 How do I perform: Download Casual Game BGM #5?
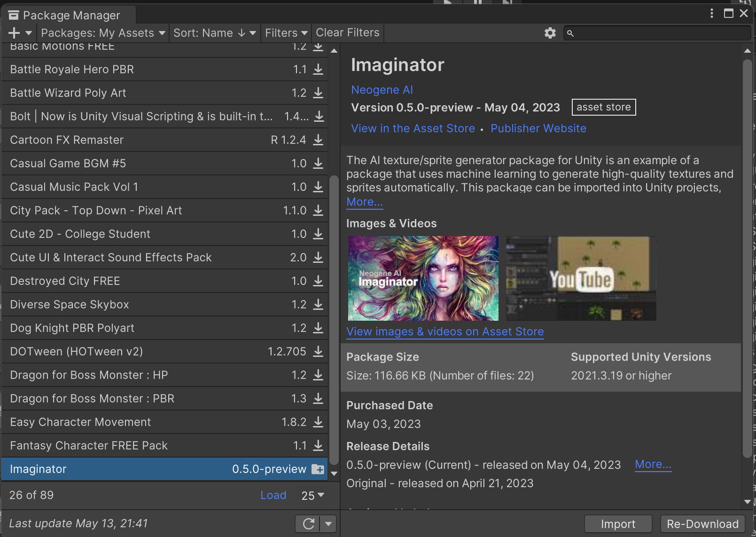(x=318, y=163)
